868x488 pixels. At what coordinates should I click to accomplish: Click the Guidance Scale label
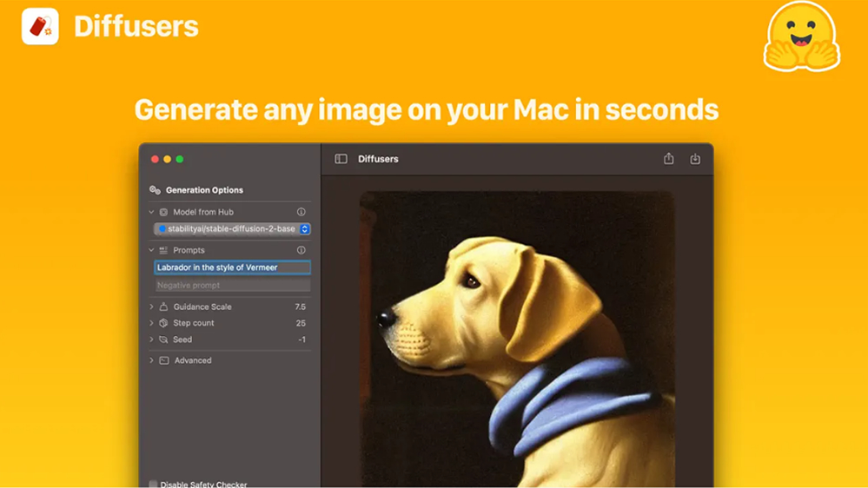pyautogui.click(x=202, y=307)
